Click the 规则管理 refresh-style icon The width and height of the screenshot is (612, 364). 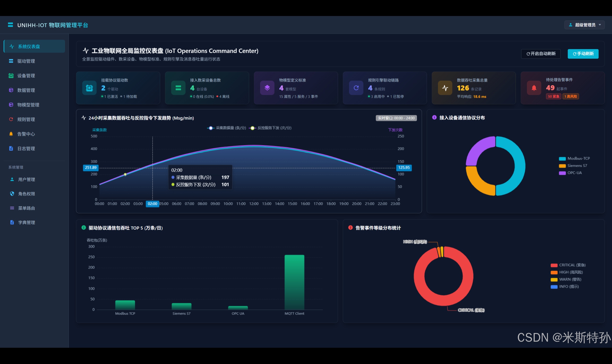tap(11, 119)
